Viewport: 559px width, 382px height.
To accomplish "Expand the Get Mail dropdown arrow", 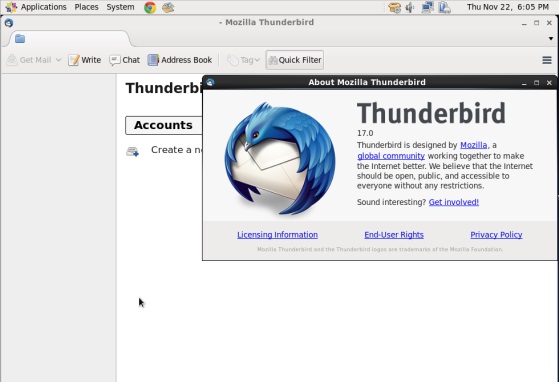I will pyautogui.click(x=58, y=60).
